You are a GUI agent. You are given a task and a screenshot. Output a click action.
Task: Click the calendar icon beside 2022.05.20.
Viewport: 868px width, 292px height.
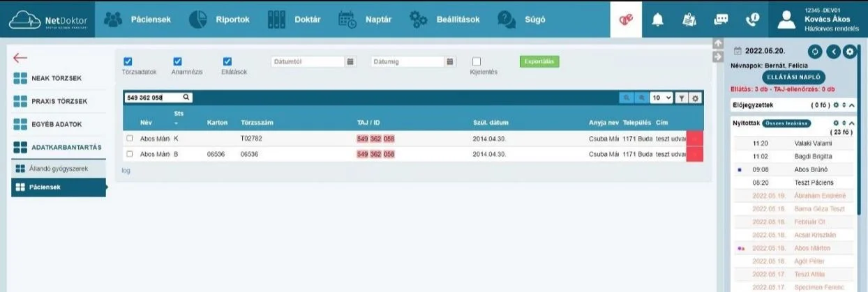click(x=737, y=51)
